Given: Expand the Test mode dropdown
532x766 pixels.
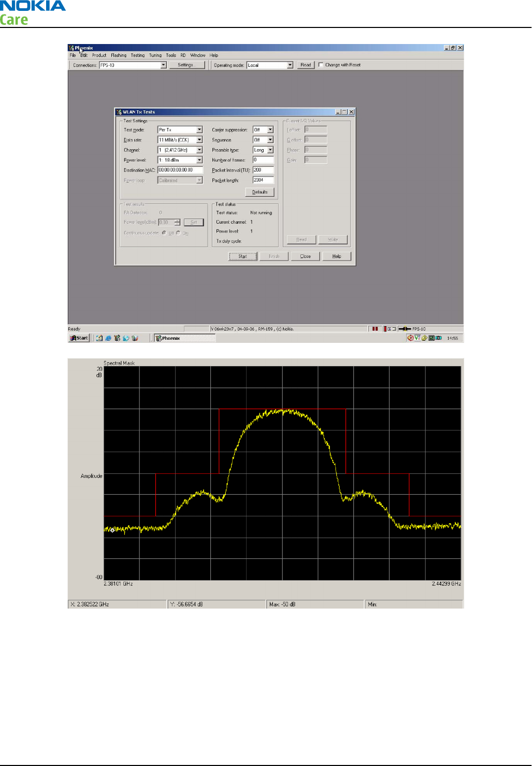Looking at the screenshot, I should pos(199,130).
